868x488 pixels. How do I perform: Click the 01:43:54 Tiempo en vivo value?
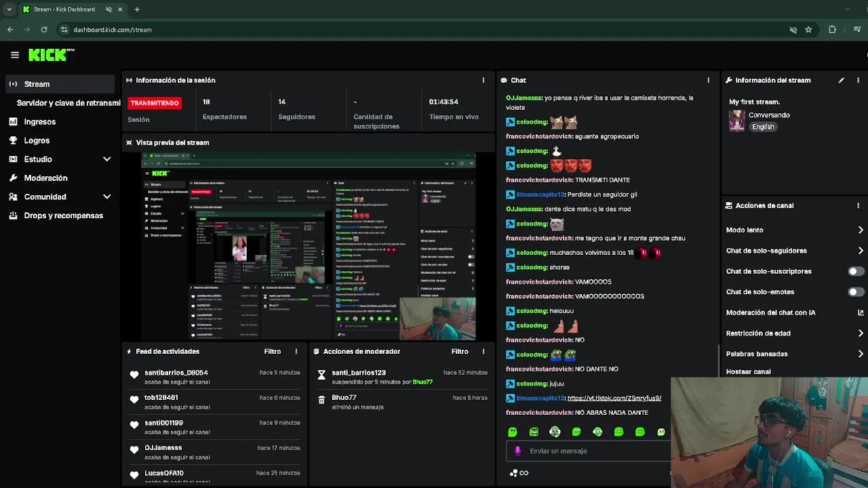[x=443, y=102]
